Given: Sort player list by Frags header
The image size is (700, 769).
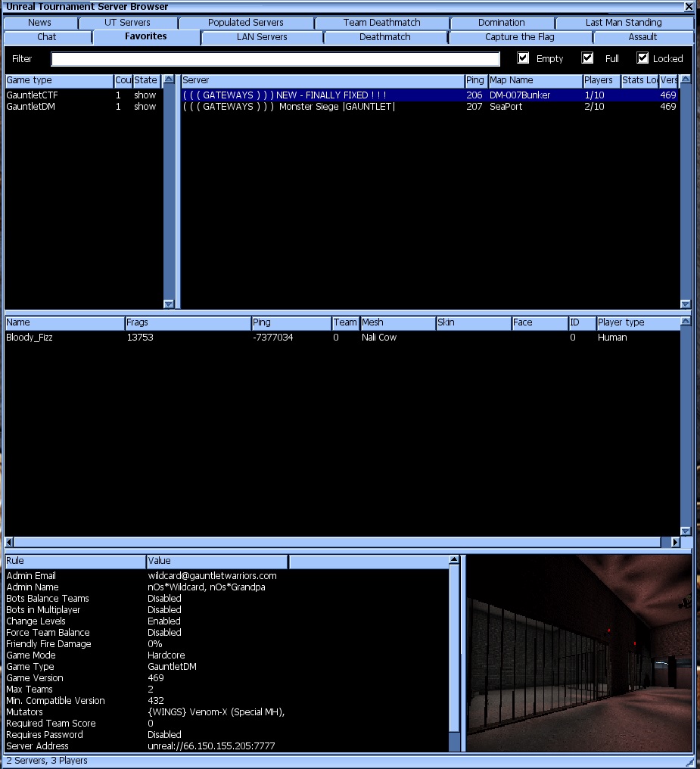Looking at the screenshot, I should 188,322.
